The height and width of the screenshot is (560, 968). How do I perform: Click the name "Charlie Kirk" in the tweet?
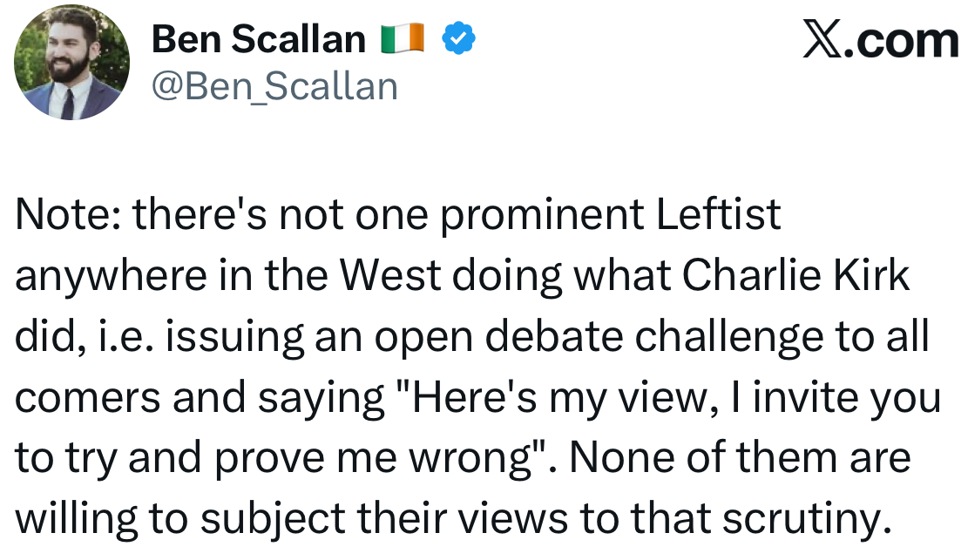(795, 276)
